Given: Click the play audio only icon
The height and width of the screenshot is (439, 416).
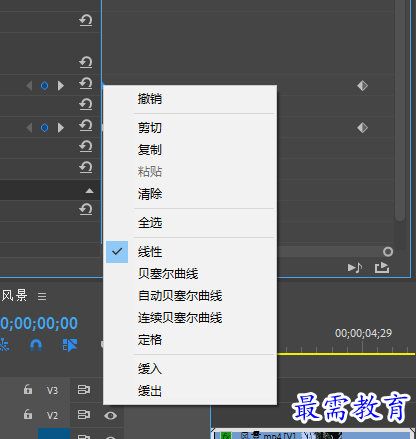Looking at the screenshot, I should [x=355, y=268].
